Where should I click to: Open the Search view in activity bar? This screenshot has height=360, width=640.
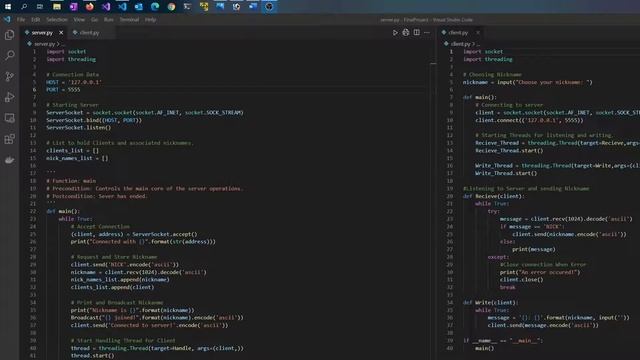click(x=9, y=56)
